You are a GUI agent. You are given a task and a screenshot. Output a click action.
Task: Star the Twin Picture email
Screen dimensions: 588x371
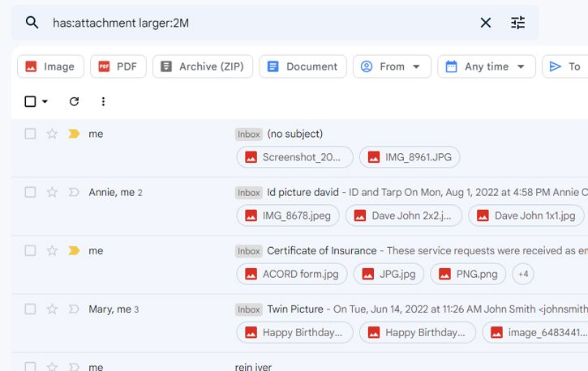52,309
